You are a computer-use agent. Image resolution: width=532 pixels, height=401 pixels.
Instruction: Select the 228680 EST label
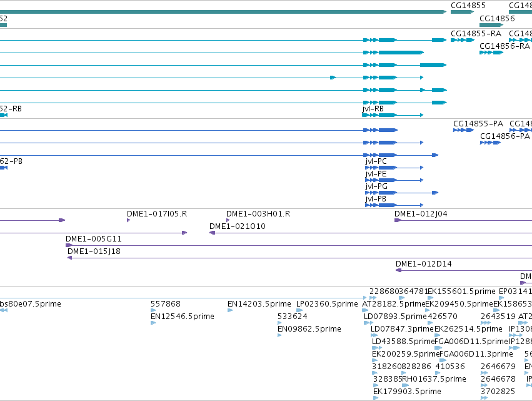point(384,292)
